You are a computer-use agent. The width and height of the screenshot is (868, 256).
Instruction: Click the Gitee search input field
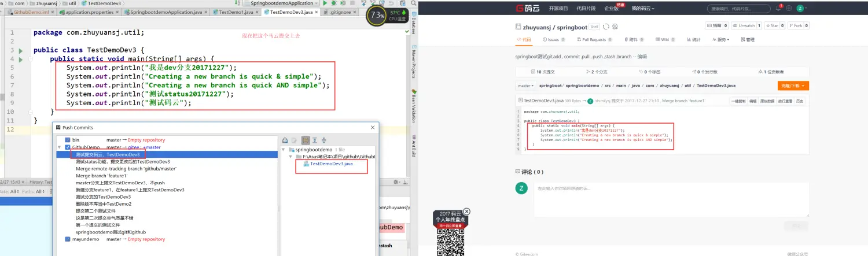[x=739, y=9]
